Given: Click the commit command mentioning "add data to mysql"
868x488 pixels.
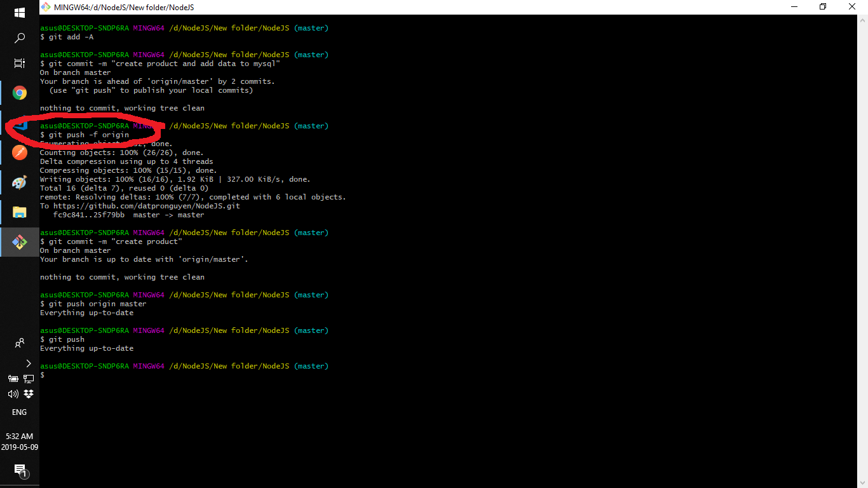Looking at the screenshot, I should click(x=160, y=64).
